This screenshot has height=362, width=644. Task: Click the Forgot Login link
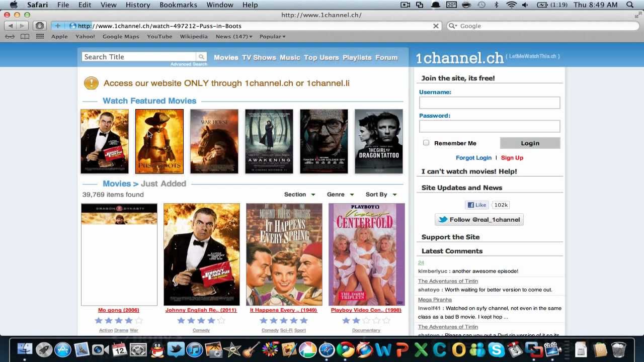[473, 158]
